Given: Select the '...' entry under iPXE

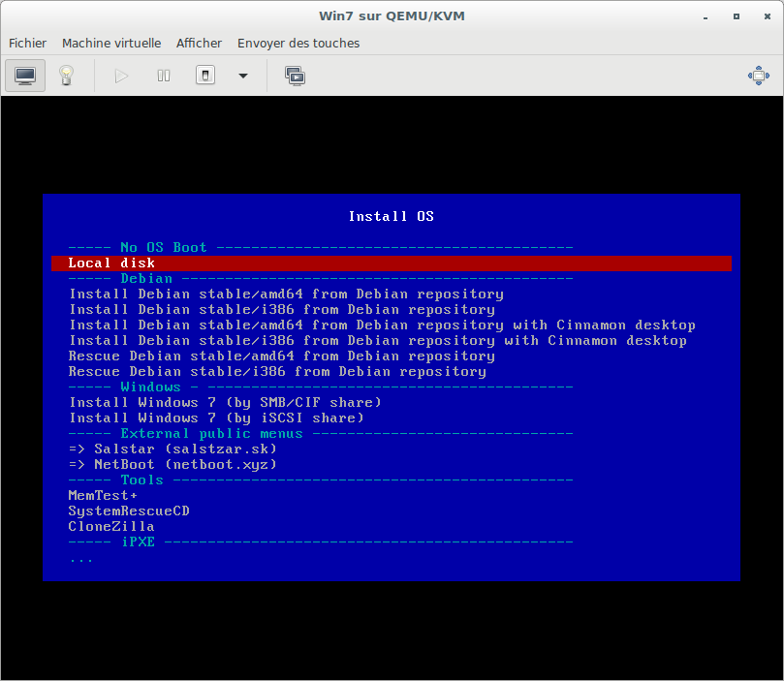Looking at the screenshot, I should tap(81, 560).
